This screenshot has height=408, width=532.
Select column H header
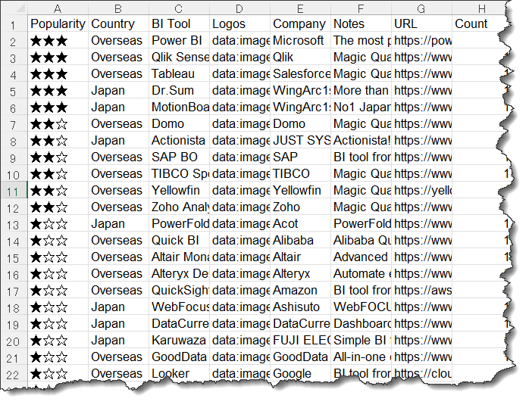point(482,8)
